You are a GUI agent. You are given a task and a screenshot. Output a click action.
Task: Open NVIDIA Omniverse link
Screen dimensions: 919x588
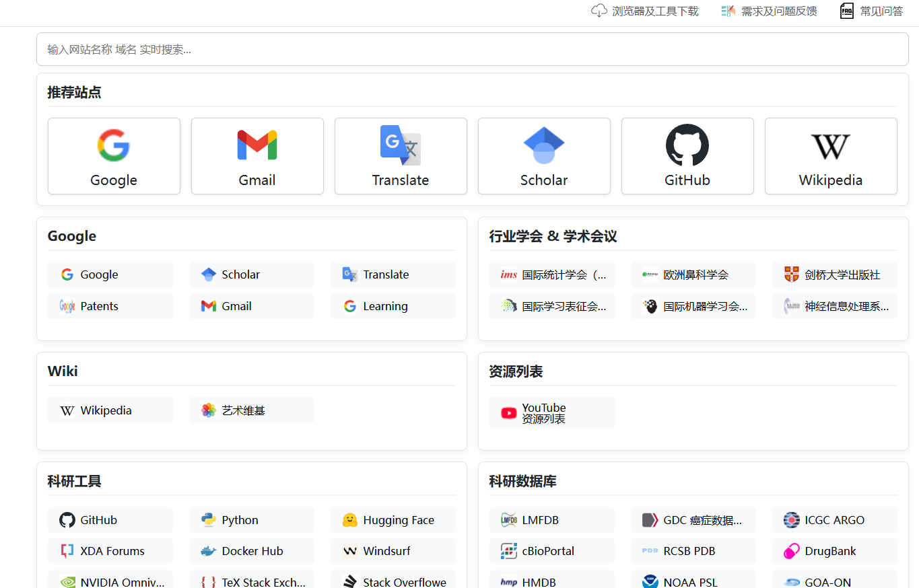click(110, 579)
